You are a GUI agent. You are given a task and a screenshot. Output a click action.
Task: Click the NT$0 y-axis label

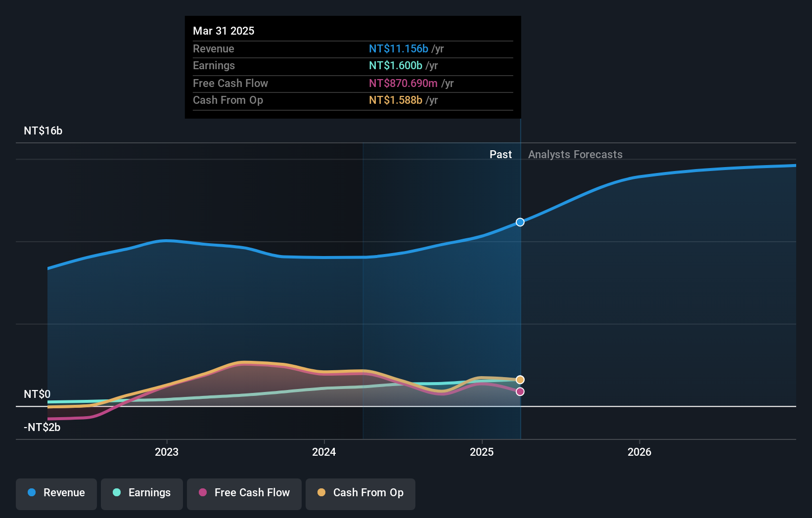(x=37, y=394)
